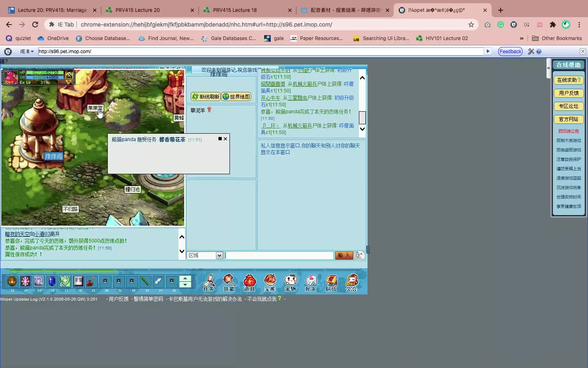This screenshot has height=368, width=588.
Task: Open the 宠物 pet icon
Action: point(290,282)
